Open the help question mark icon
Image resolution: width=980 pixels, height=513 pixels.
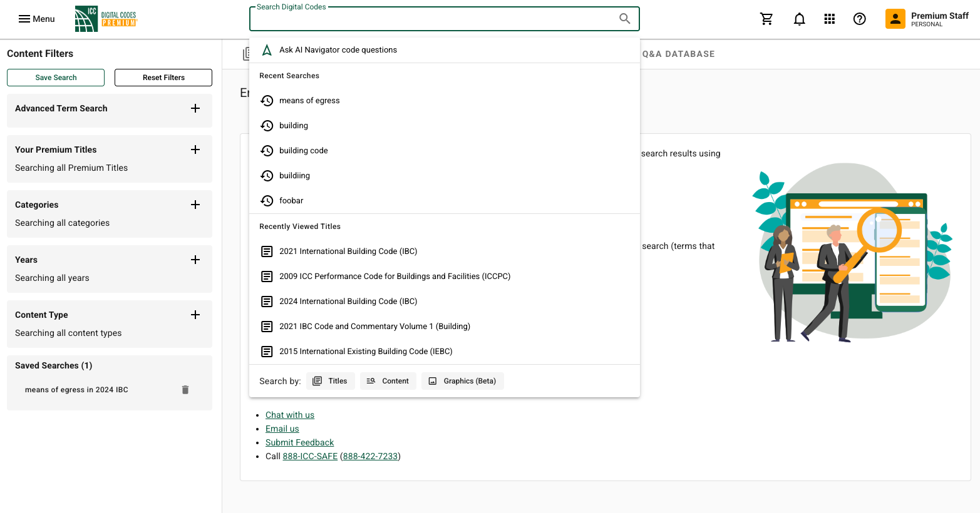point(860,19)
